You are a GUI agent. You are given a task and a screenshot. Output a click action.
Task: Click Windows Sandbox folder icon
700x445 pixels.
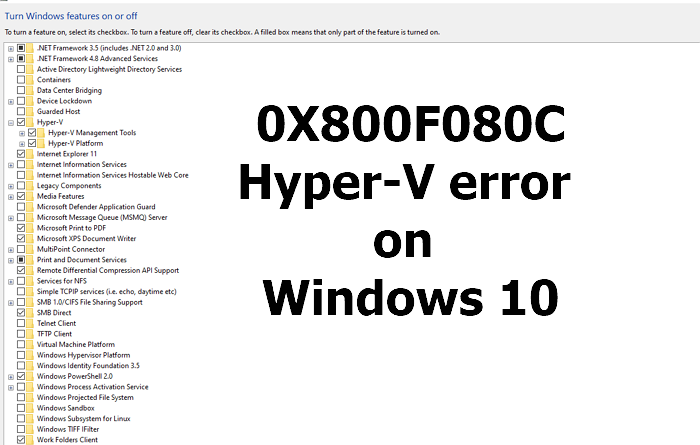coord(30,408)
